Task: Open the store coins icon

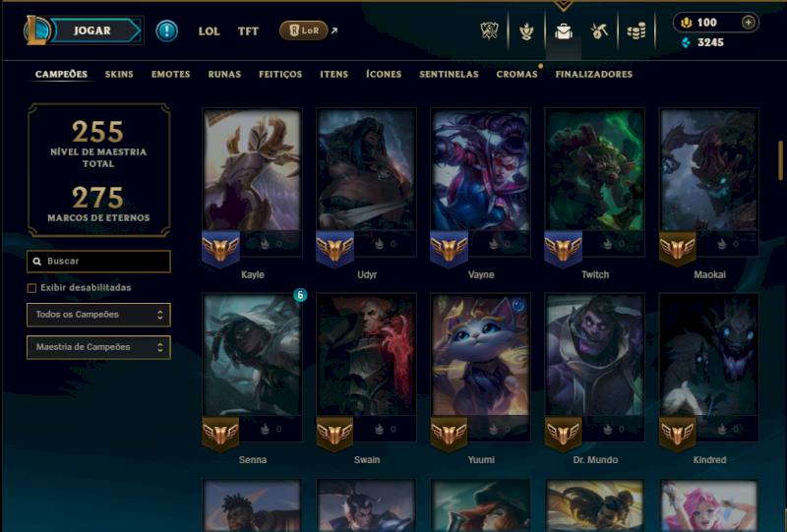Action: tap(636, 31)
